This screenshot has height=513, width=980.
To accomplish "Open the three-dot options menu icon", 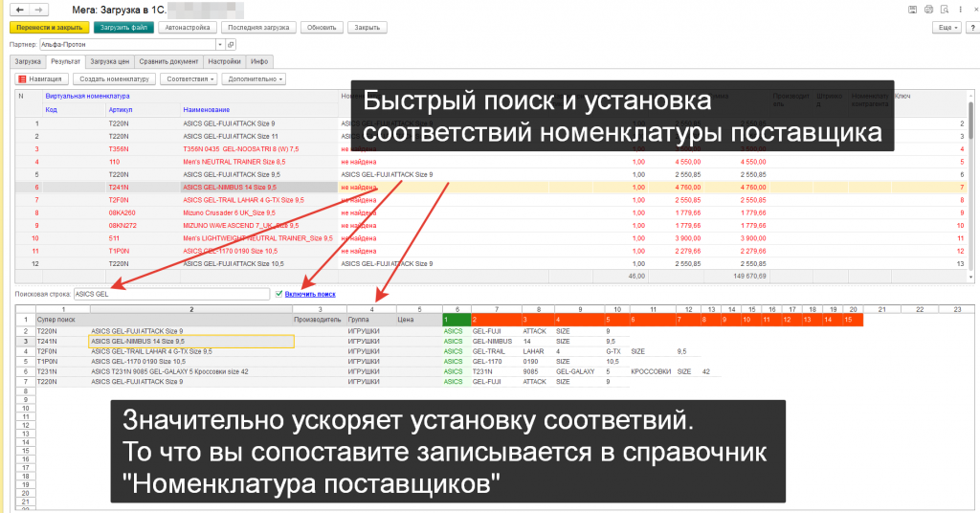I will point(961,10).
